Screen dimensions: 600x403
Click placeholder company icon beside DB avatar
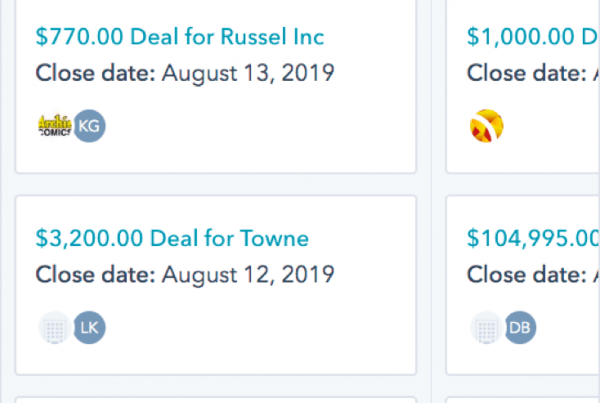click(x=486, y=326)
